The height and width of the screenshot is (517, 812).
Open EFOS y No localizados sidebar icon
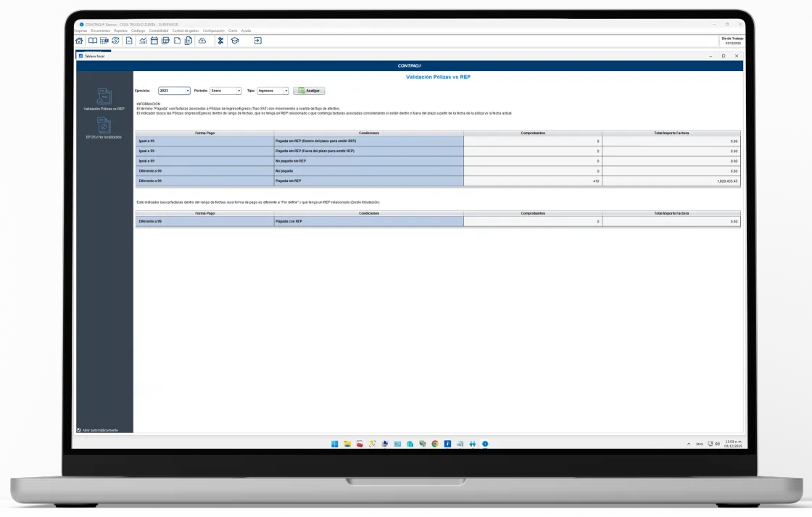104,128
